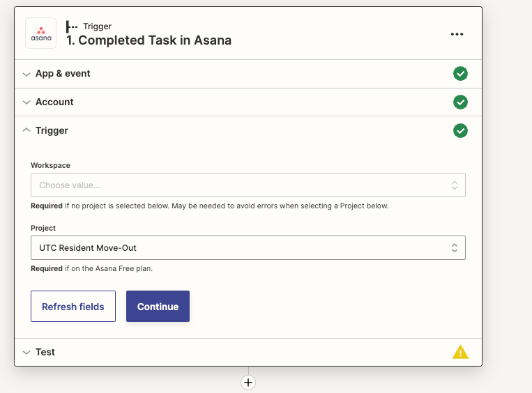Click the trigger step icon above the title
This screenshot has height=393, width=532.
click(x=72, y=26)
